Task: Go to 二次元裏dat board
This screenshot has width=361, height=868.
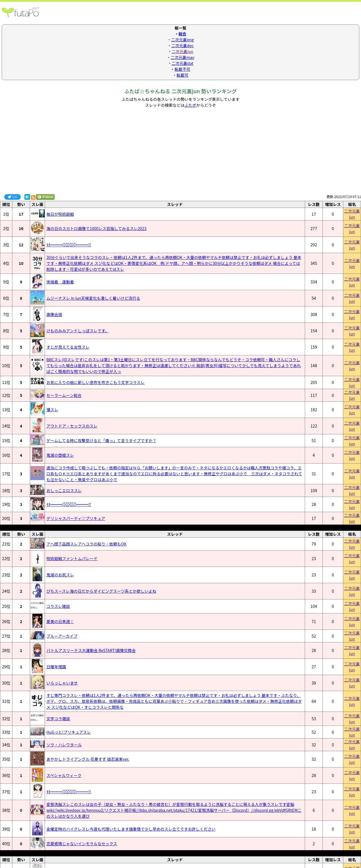Action: 182,63
